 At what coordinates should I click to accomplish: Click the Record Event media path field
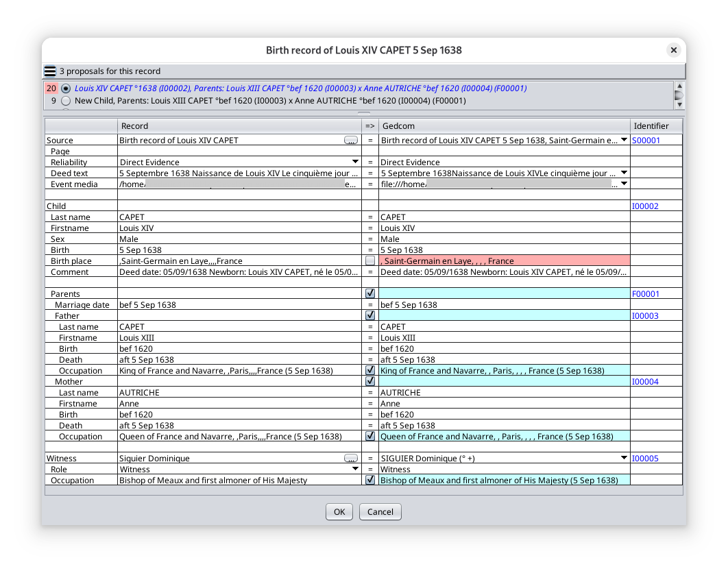[239, 184]
